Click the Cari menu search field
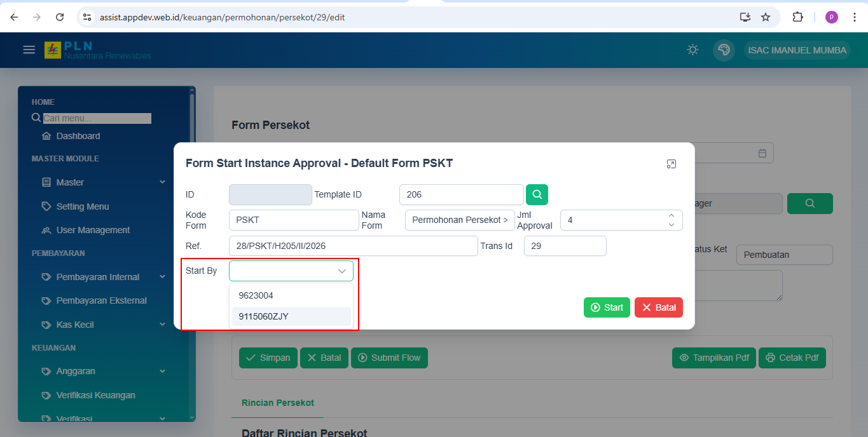Viewport: 868px width, 437px height. pos(97,118)
